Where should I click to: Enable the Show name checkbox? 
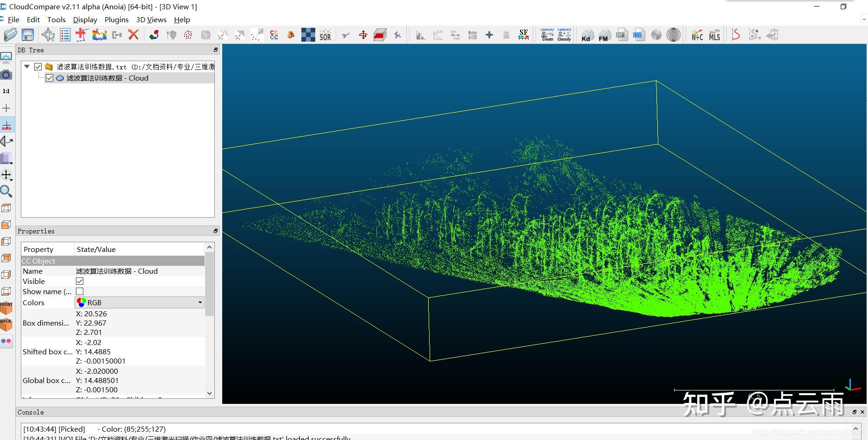80,291
